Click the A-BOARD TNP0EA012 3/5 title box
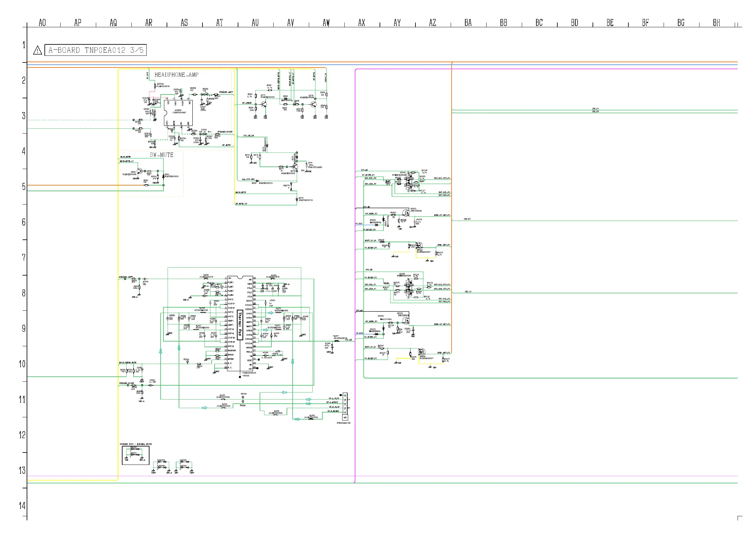This screenshot has width=756, height=534. coord(96,50)
